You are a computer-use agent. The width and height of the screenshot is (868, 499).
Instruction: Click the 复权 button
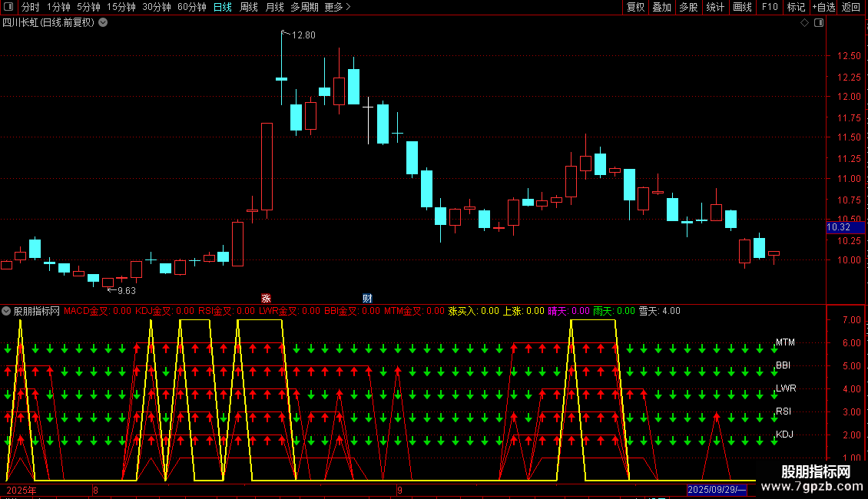tap(635, 7)
